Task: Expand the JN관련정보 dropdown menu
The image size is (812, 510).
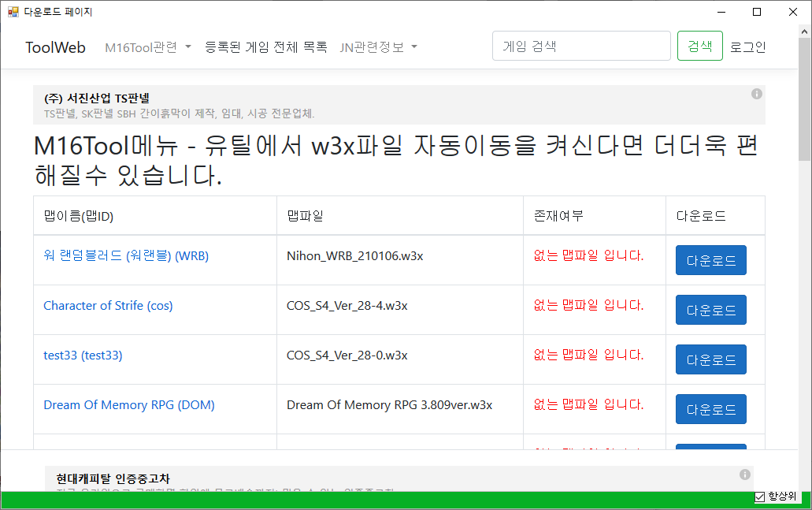Action: pyautogui.click(x=379, y=47)
